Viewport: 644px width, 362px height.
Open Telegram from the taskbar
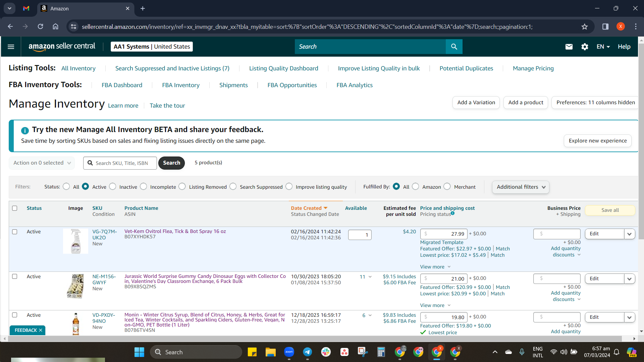pyautogui.click(x=307, y=352)
